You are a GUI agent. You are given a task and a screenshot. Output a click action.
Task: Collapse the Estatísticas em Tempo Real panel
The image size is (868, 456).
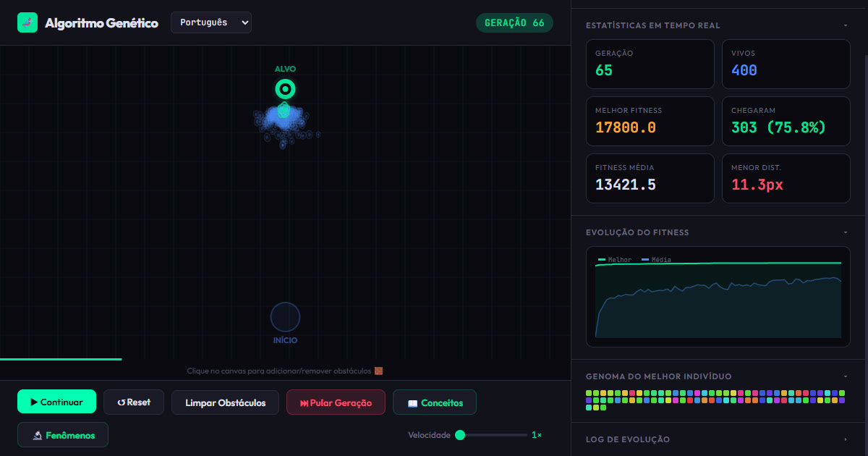tap(845, 25)
